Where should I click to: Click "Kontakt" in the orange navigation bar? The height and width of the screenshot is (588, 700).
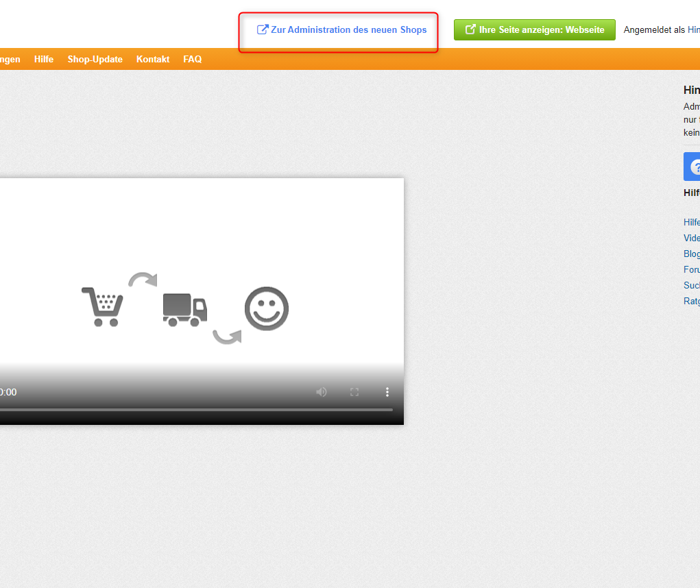click(152, 59)
